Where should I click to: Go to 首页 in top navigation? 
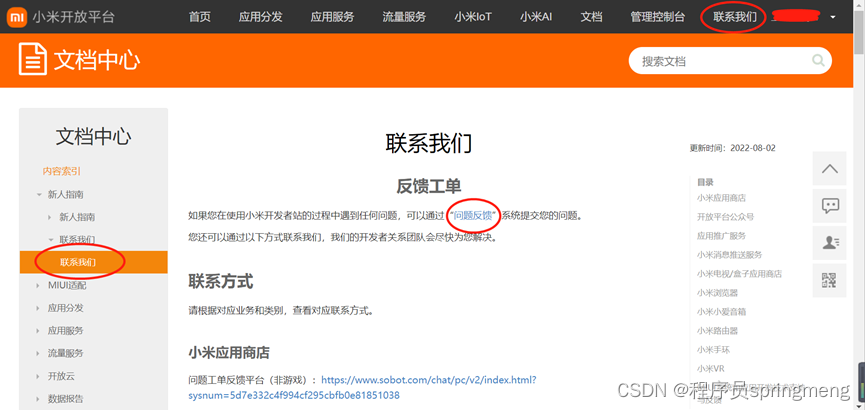coord(200,17)
